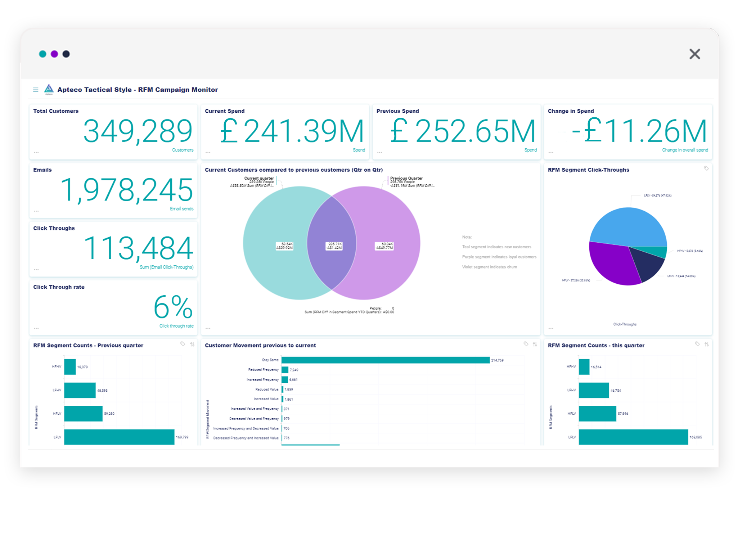The image size is (756, 540).
Task: Open the Click Through rate tile ellipsis menu
Action: click(36, 328)
